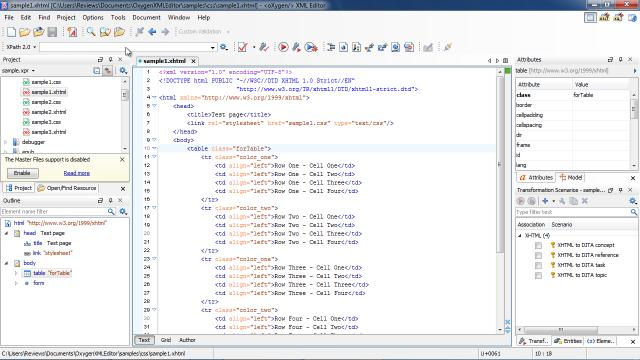Click Type filter text field in scenarios
The height and width of the screenshot is (360, 640).
572,212
